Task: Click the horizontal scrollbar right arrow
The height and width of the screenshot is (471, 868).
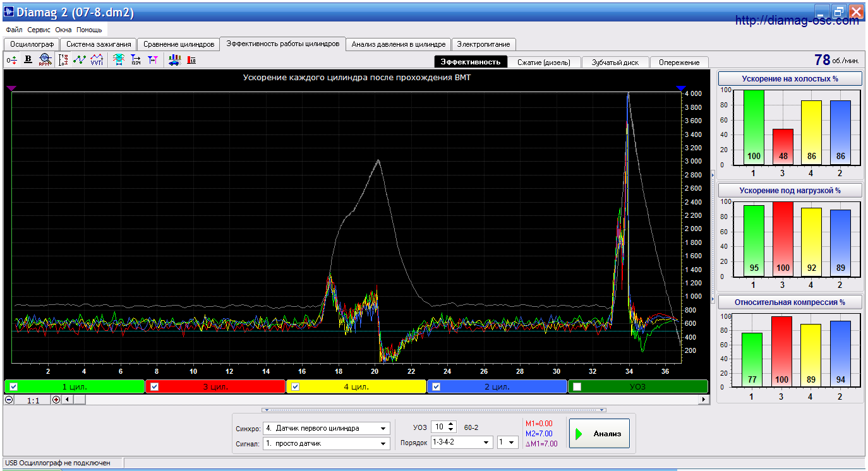Action: pyautogui.click(x=704, y=400)
